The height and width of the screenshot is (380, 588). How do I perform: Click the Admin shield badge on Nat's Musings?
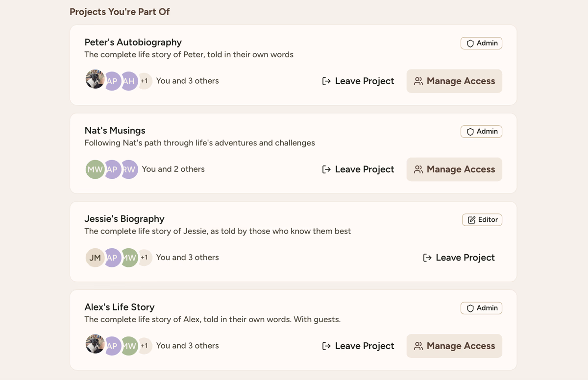pos(481,131)
